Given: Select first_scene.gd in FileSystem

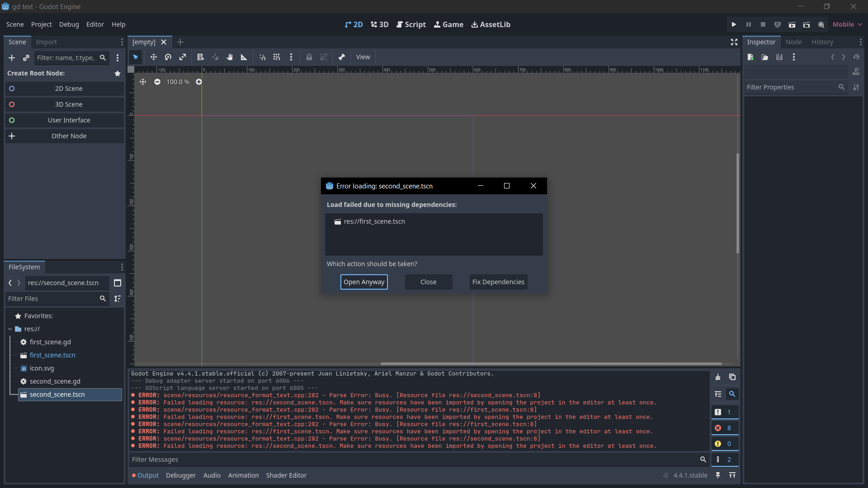Looking at the screenshot, I should pyautogui.click(x=50, y=342).
